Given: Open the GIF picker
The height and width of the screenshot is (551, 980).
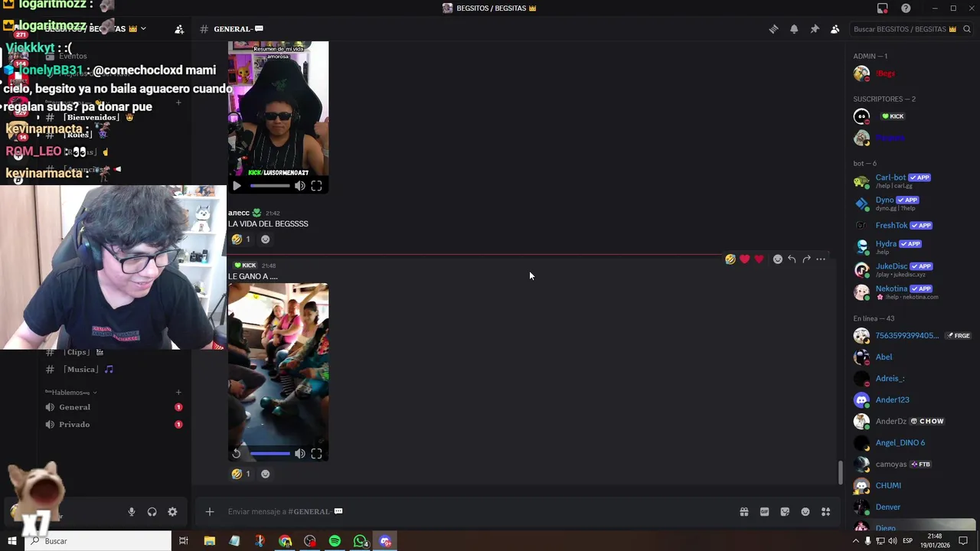Looking at the screenshot, I should pyautogui.click(x=764, y=512).
